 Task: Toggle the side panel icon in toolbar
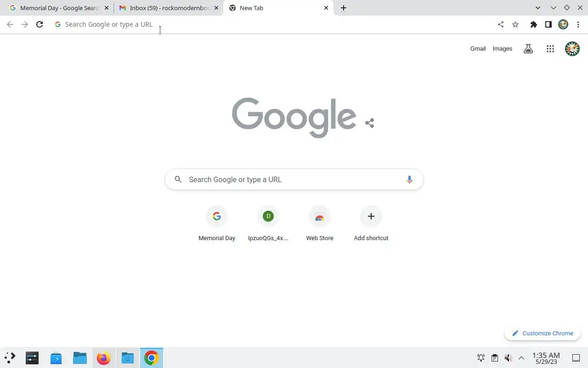(x=548, y=24)
